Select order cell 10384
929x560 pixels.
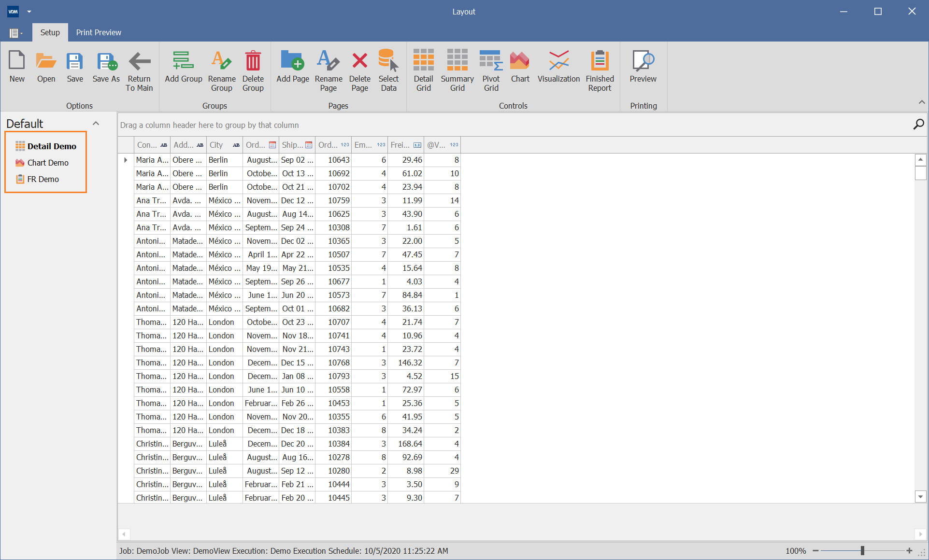(333, 444)
